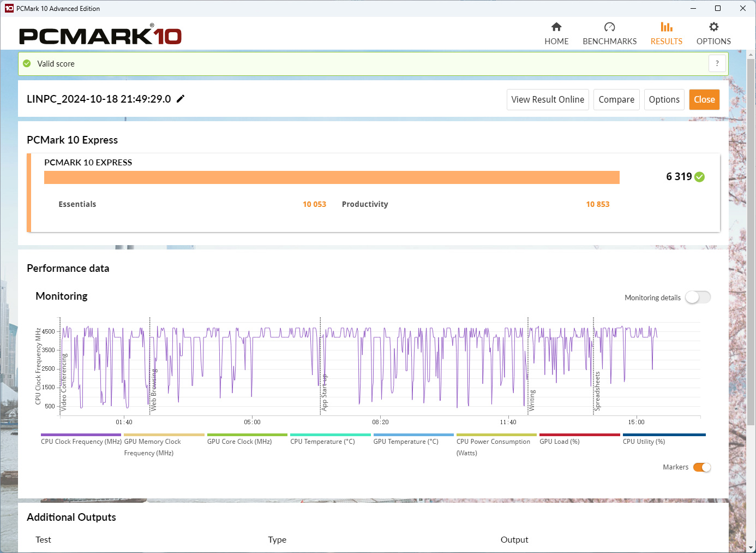Click View Result Online button
Screen dimensions: 756x553
point(548,99)
